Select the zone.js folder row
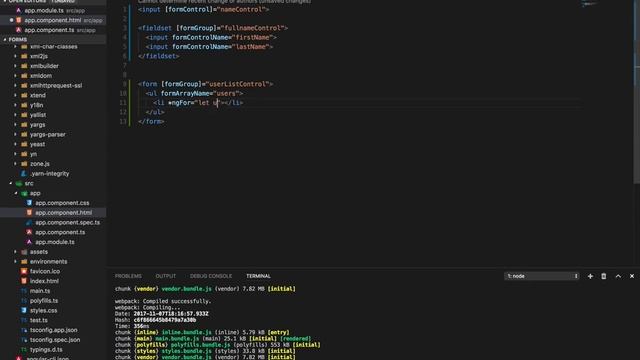640x360 pixels. pos(53,164)
